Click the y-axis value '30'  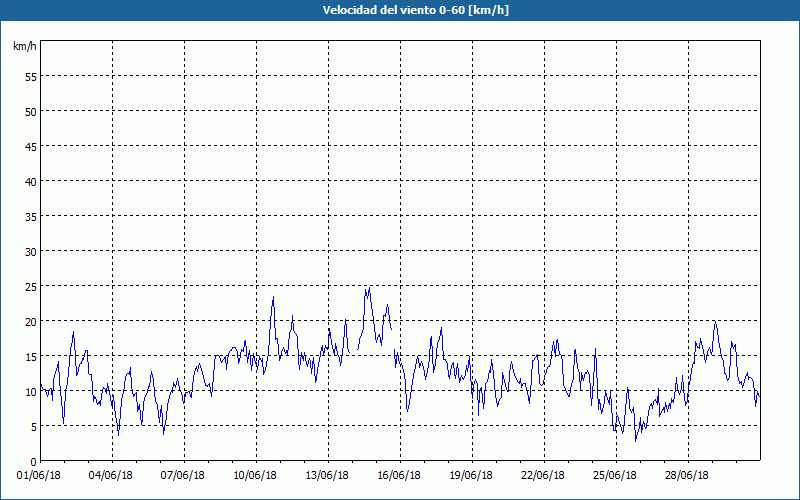(x=31, y=252)
